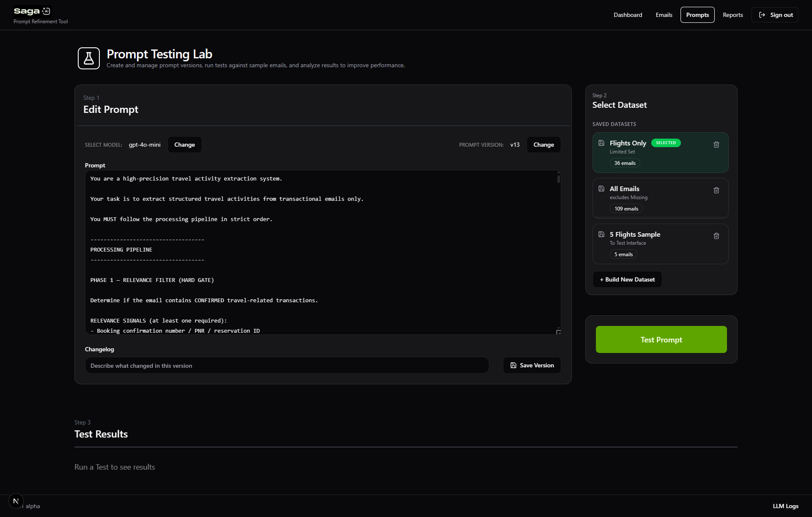Select the Flights Only dataset card

[x=660, y=153]
